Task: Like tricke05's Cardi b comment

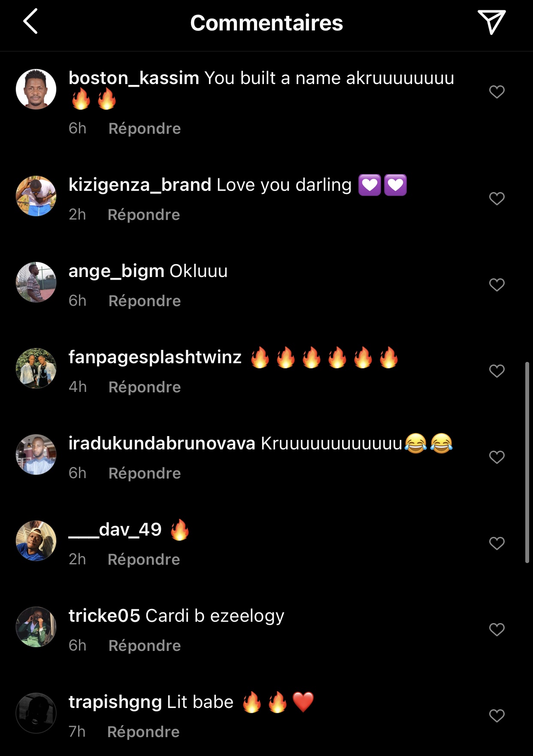Action: [497, 629]
